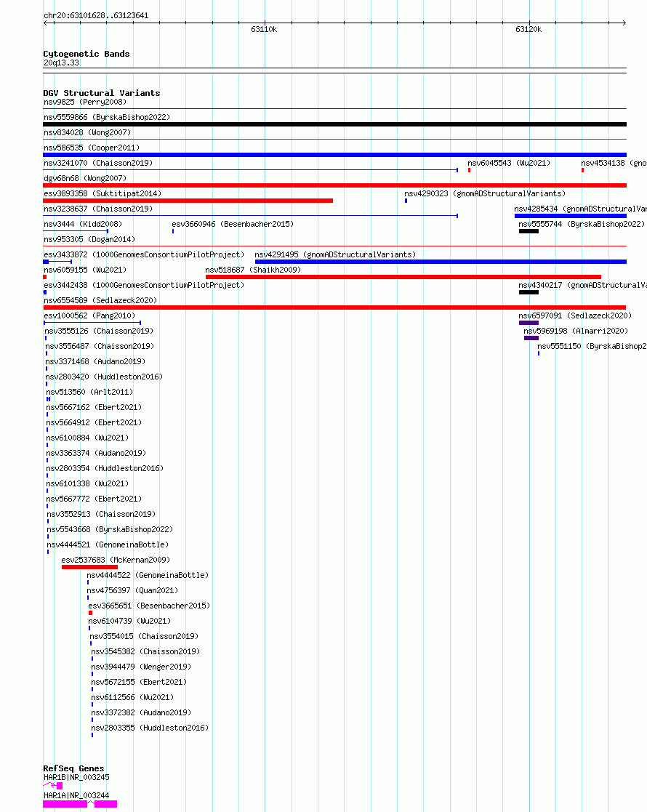Click esv2537683 (McKernan2009) label

[x=116, y=560]
